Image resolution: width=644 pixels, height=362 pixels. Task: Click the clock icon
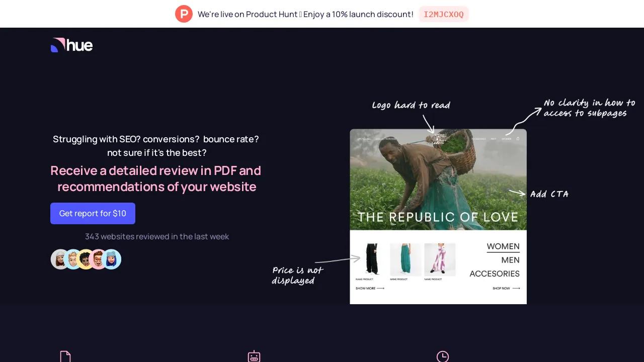point(443,356)
